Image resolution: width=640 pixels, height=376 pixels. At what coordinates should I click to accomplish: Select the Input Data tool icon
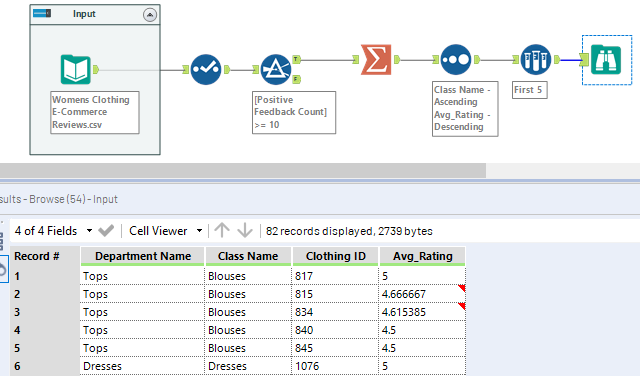coord(76,69)
